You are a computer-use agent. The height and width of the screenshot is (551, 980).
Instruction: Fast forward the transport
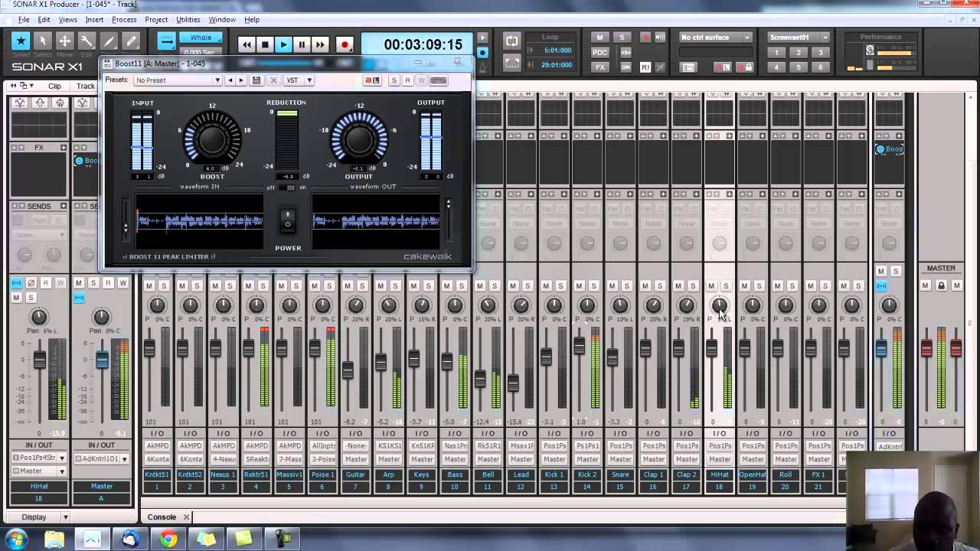coord(320,44)
